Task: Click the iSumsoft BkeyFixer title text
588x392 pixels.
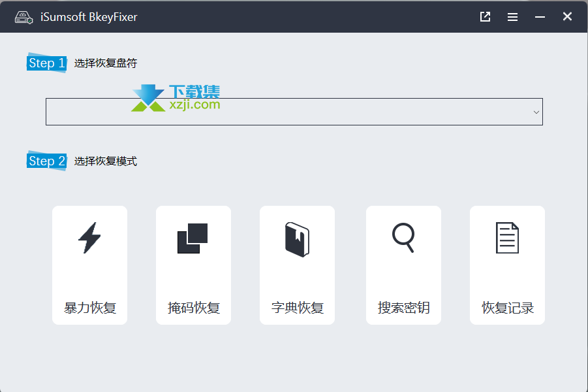Action: coord(89,17)
